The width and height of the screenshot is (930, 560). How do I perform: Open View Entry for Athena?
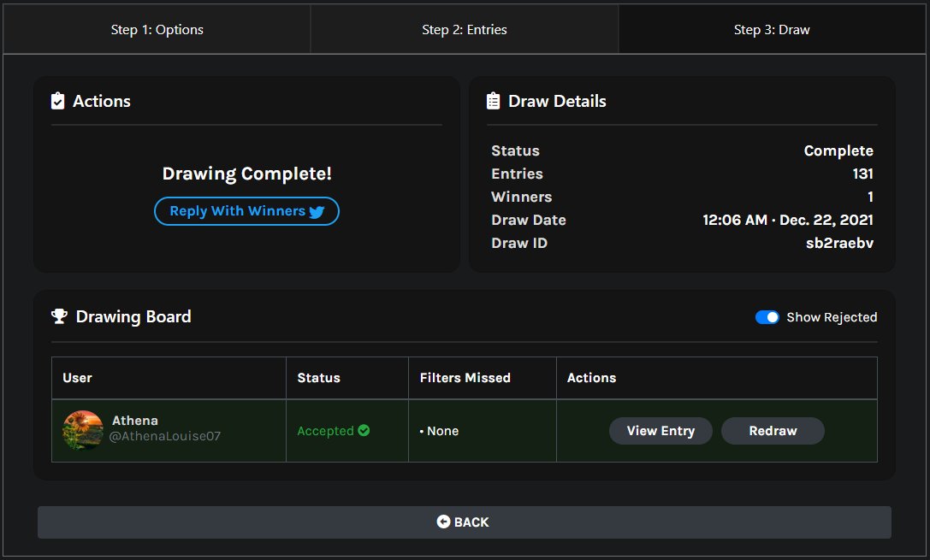click(660, 431)
